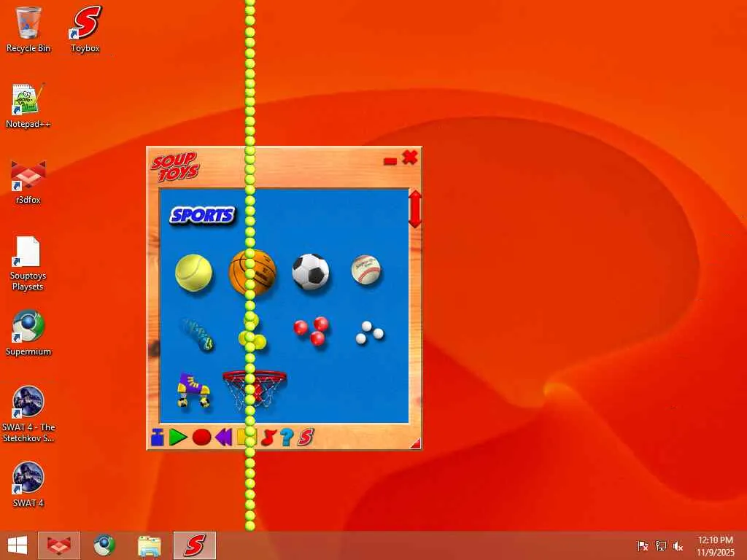Select the three red balls toy
The height and width of the screenshot is (560, 747).
click(x=311, y=330)
